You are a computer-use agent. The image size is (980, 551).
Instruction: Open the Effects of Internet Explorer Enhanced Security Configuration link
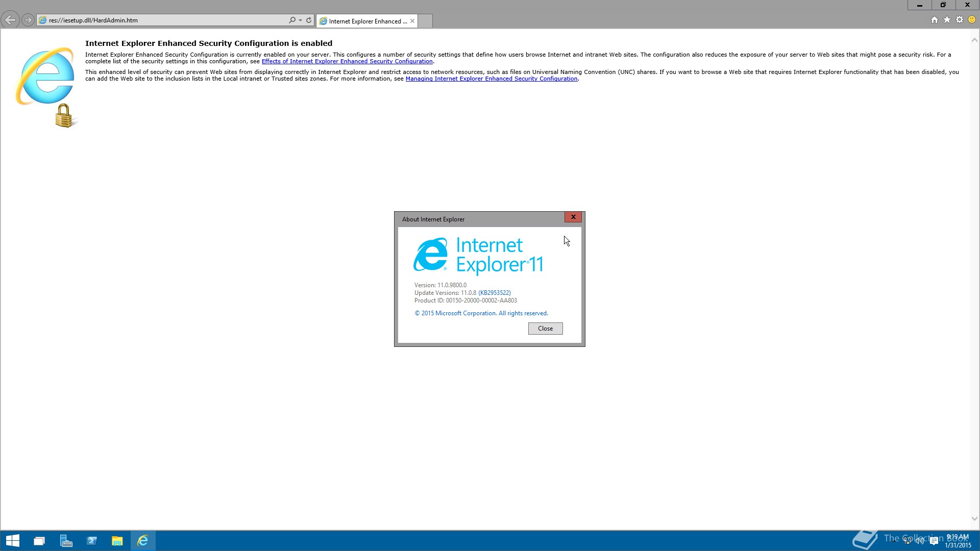click(347, 61)
